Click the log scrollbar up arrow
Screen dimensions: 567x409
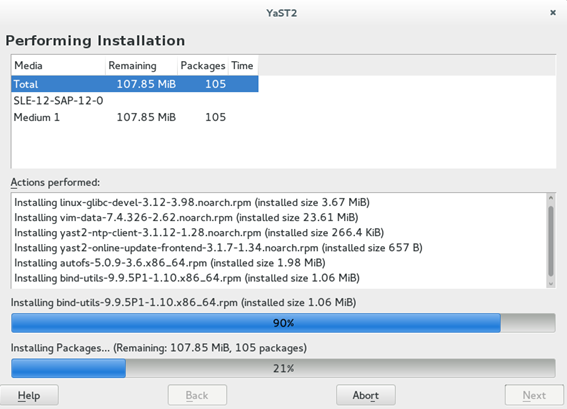click(x=551, y=198)
